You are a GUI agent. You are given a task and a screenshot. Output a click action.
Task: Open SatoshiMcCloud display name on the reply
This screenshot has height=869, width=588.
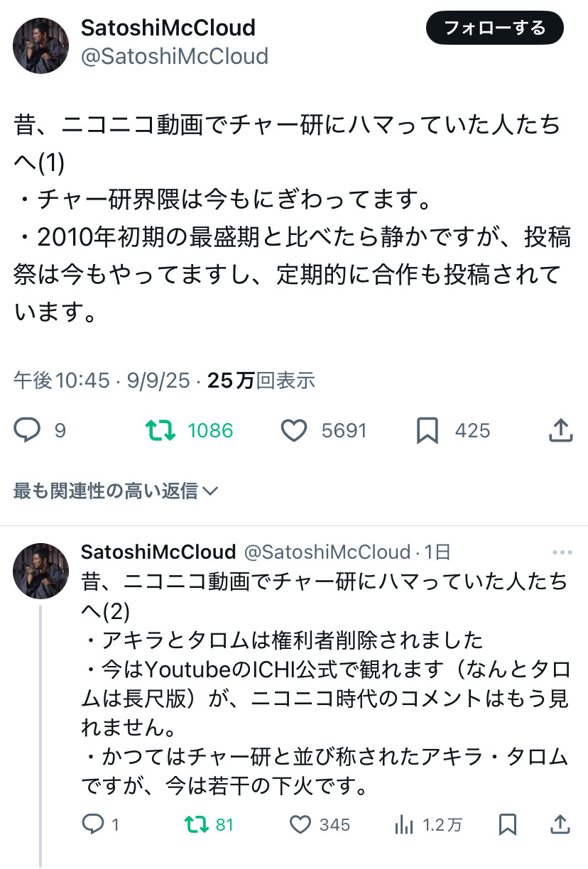158,552
